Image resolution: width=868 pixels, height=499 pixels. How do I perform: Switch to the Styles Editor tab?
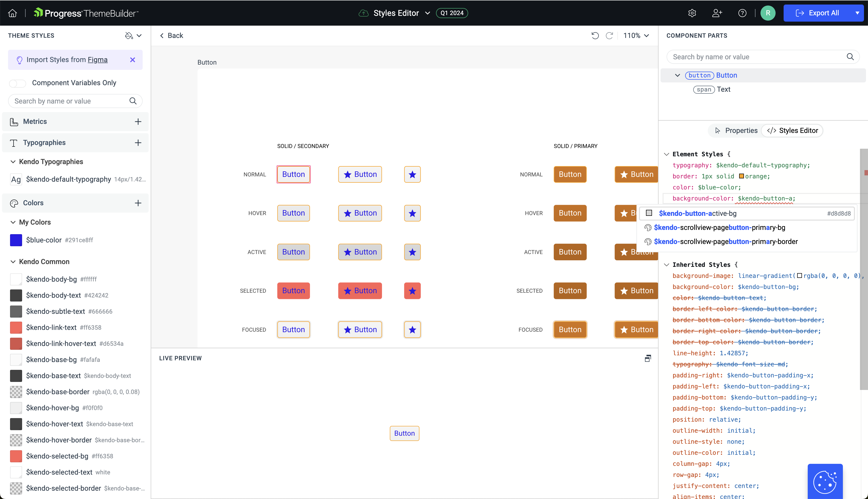point(792,131)
